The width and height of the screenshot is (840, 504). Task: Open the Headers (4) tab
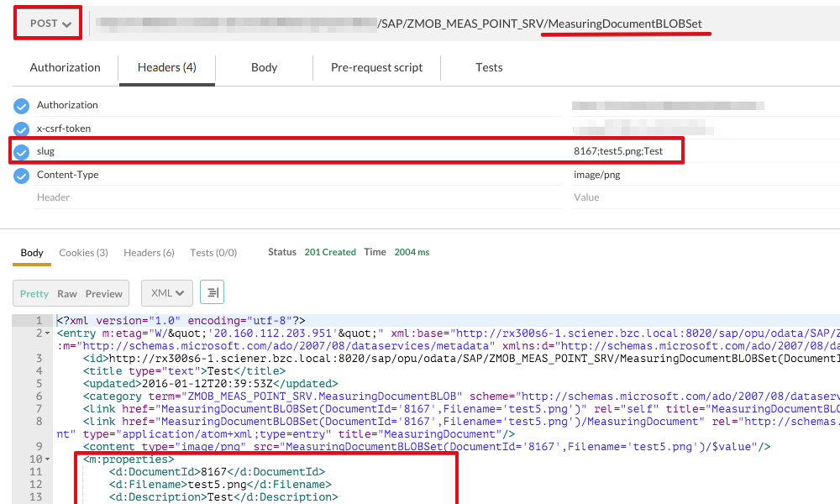coord(166,67)
